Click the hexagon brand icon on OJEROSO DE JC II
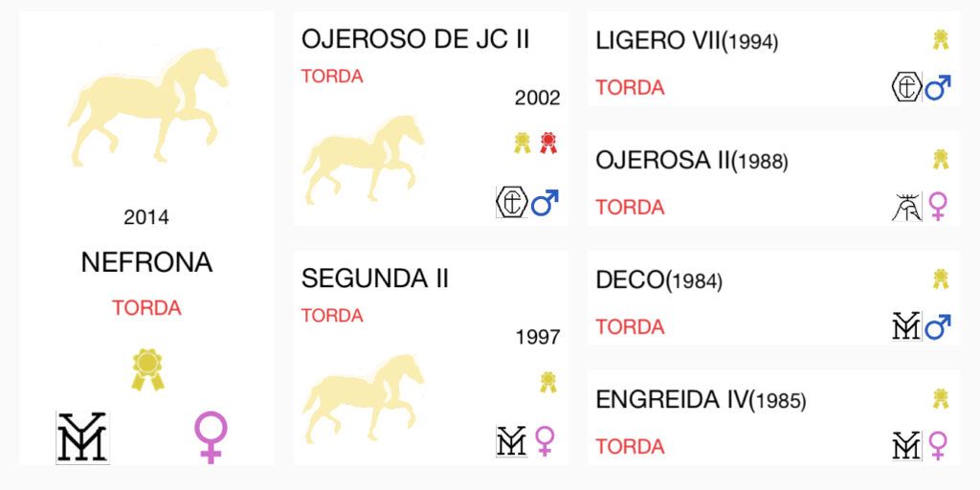The image size is (980, 490). point(512,202)
